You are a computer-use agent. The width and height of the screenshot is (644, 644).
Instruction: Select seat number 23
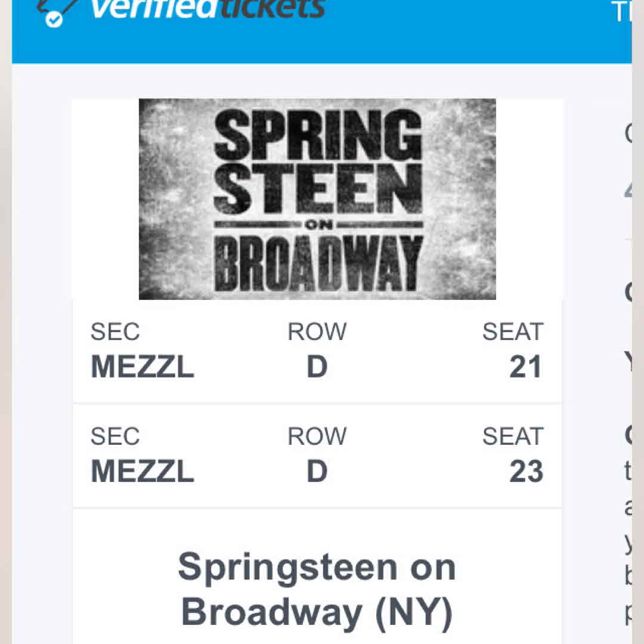point(525,472)
